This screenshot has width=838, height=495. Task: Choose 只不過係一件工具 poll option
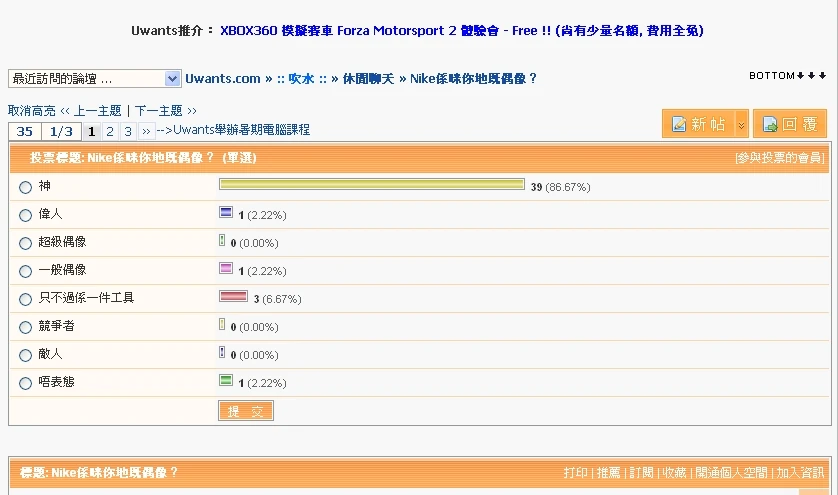[26, 299]
